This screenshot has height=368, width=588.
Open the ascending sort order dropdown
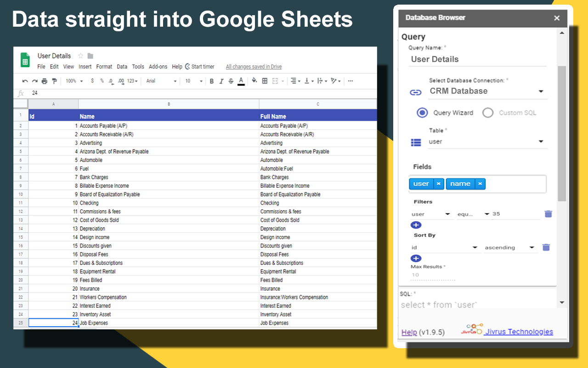(532, 247)
